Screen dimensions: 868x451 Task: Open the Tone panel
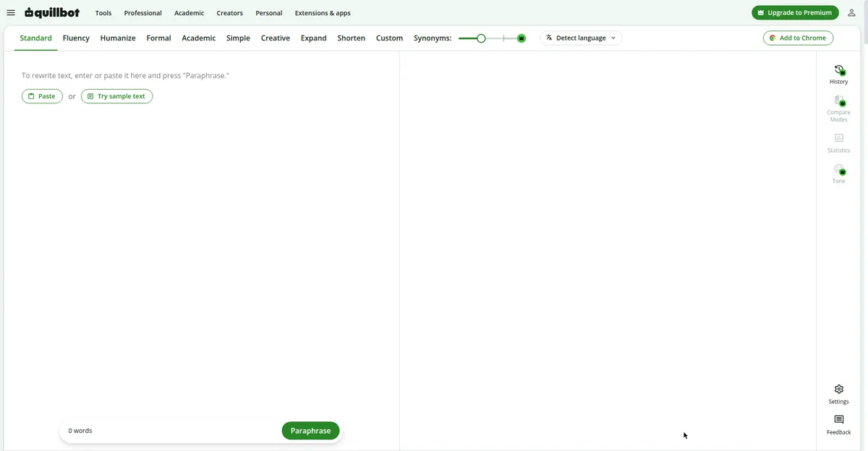[x=839, y=173]
